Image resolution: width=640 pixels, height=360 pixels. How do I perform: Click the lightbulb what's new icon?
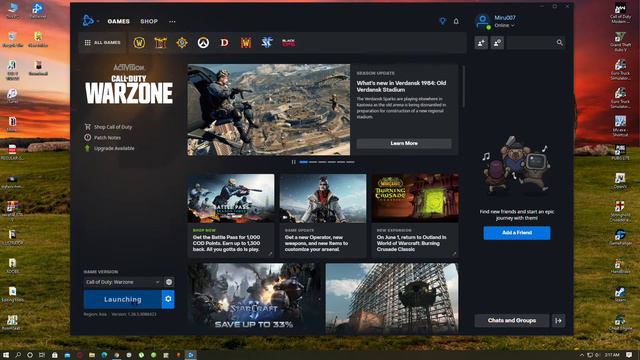pos(442,21)
